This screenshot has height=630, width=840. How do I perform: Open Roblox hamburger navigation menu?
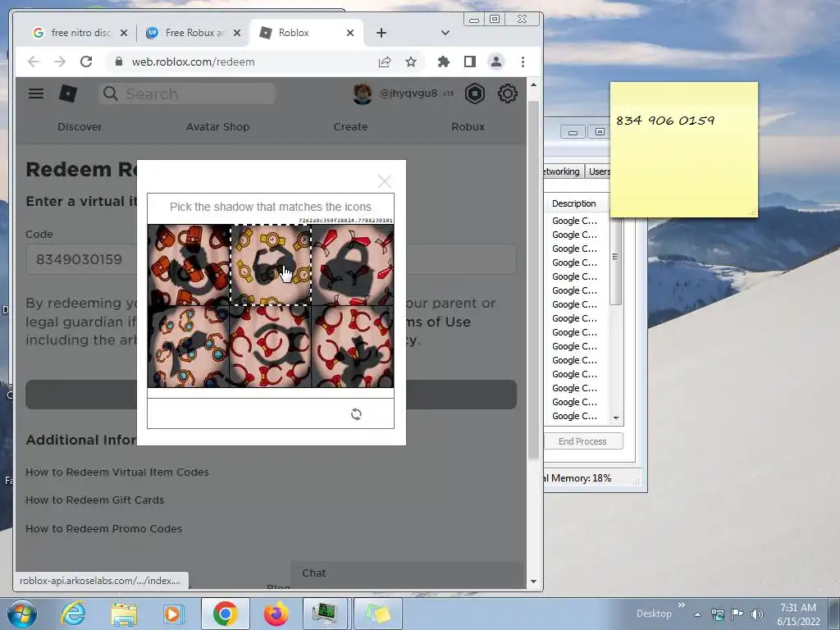click(36, 94)
